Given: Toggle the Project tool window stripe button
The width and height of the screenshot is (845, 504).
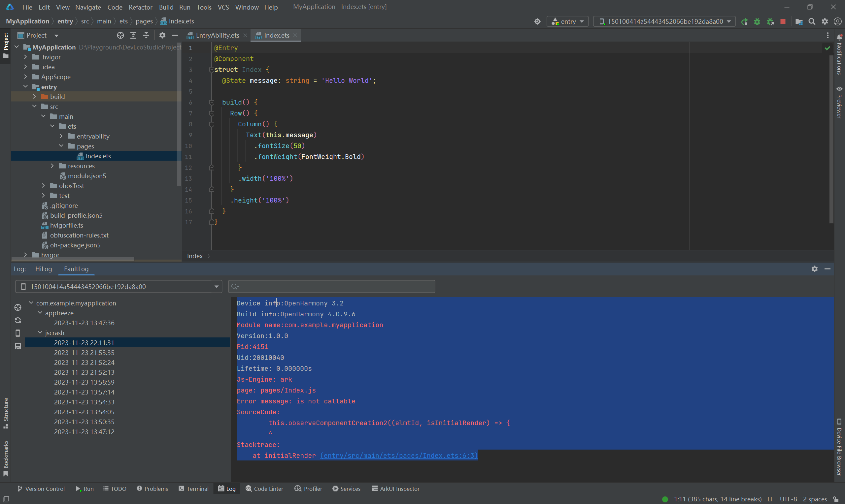Looking at the screenshot, I should coord(5,46).
